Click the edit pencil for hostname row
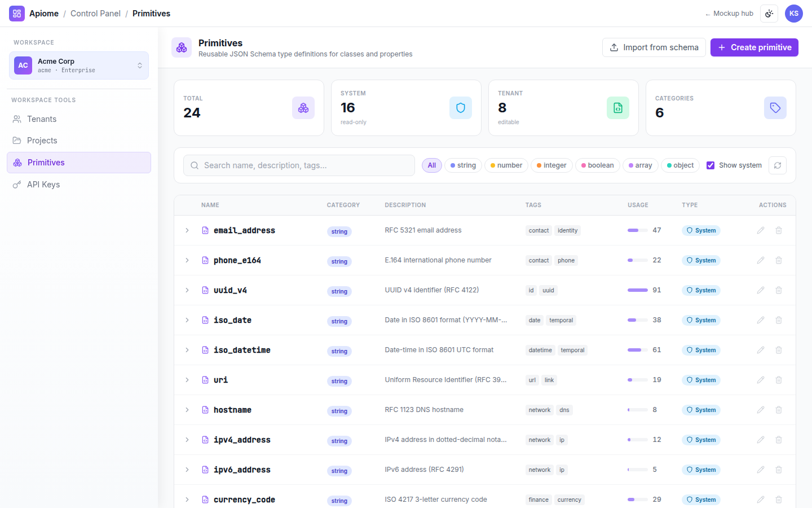Screen dimensions: 812x508 point(761,410)
